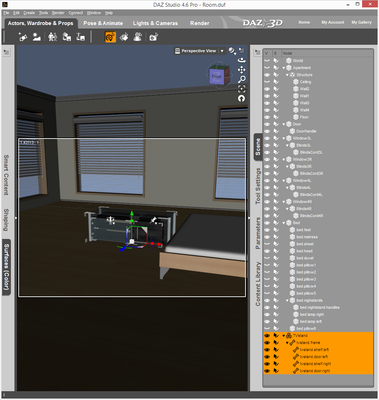Screen dimensions: 379x400
Task: Collapse the TVstand node expander arrow
Action: [284, 336]
